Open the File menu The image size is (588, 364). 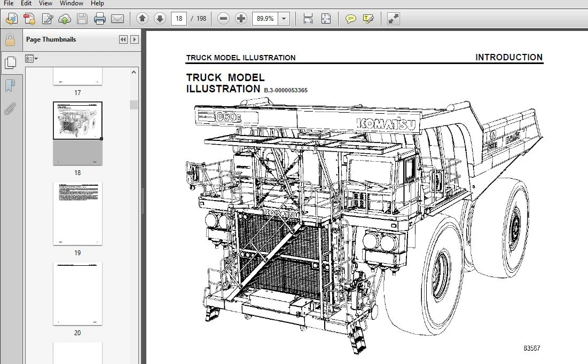coord(8,3)
